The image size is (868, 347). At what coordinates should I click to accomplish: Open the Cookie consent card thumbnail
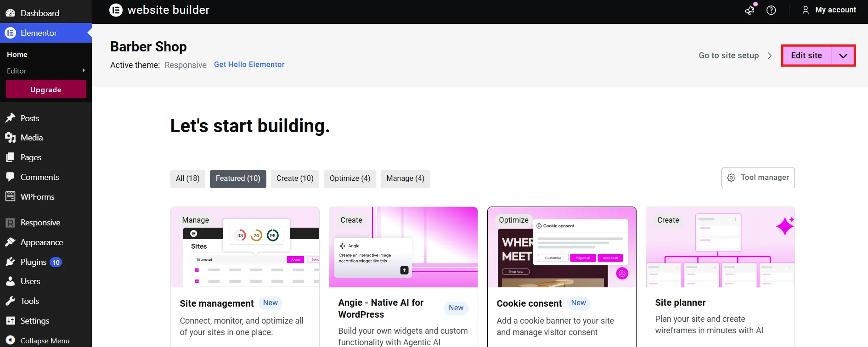click(x=562, y=247)
